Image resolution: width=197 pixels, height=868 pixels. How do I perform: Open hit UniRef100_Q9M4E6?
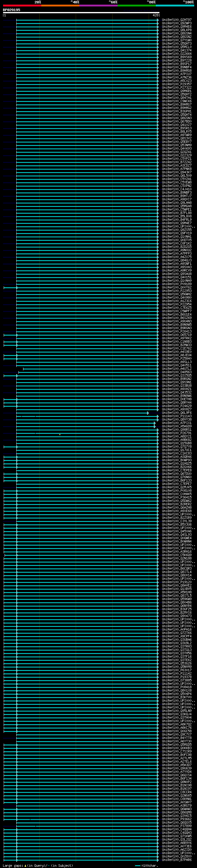tap(177, 26)
